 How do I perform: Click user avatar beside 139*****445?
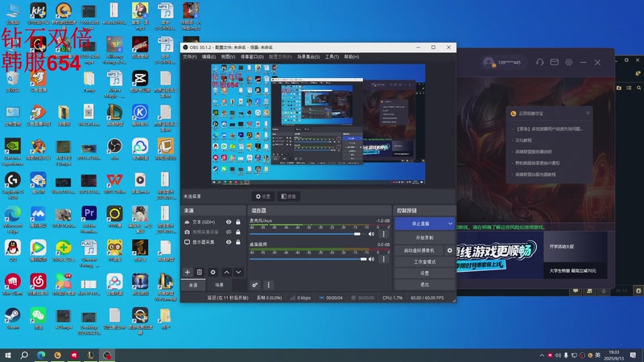[x=489, y=63]
